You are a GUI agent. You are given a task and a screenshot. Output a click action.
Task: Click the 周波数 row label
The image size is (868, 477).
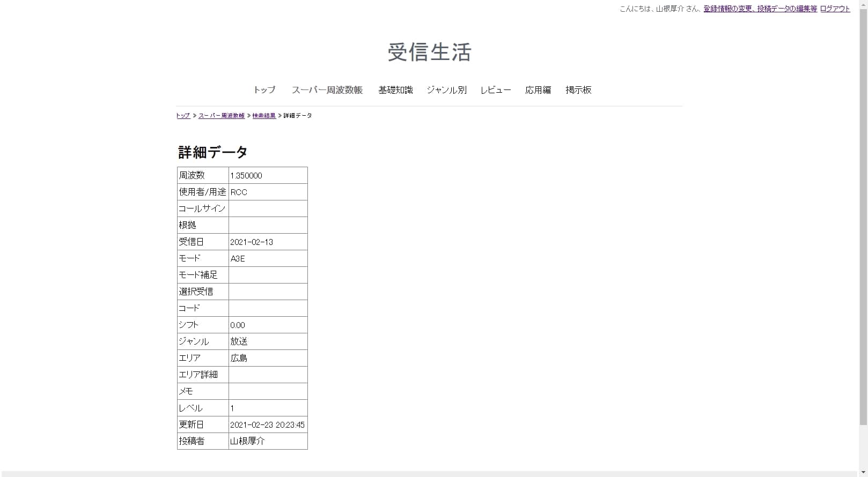point(192,175)
